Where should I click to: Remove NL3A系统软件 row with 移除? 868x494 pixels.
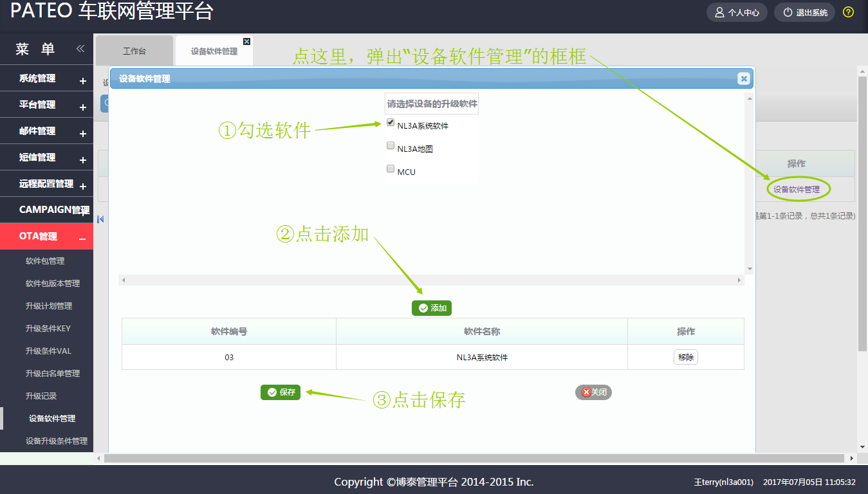click(x=686, y=357)
